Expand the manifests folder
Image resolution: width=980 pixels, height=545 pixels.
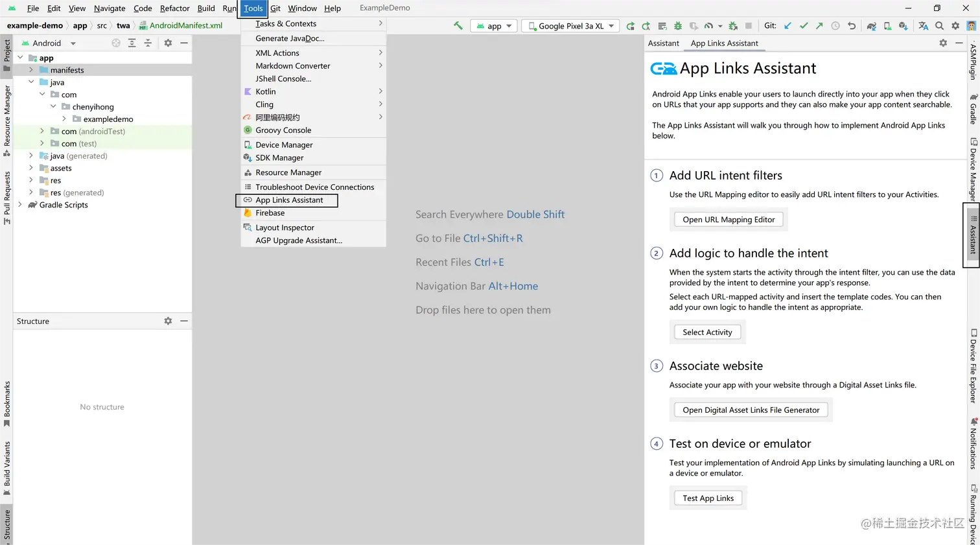click(x=31, y=70)
